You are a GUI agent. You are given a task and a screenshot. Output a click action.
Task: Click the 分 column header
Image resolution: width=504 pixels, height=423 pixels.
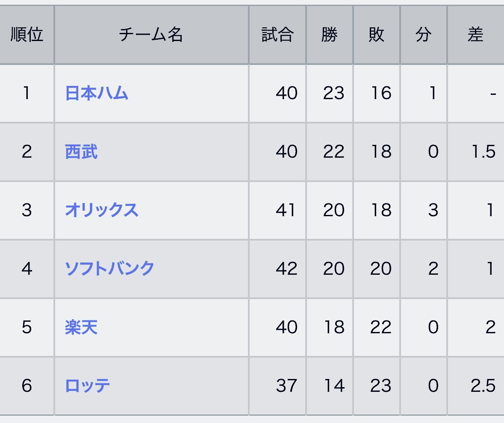423,35
